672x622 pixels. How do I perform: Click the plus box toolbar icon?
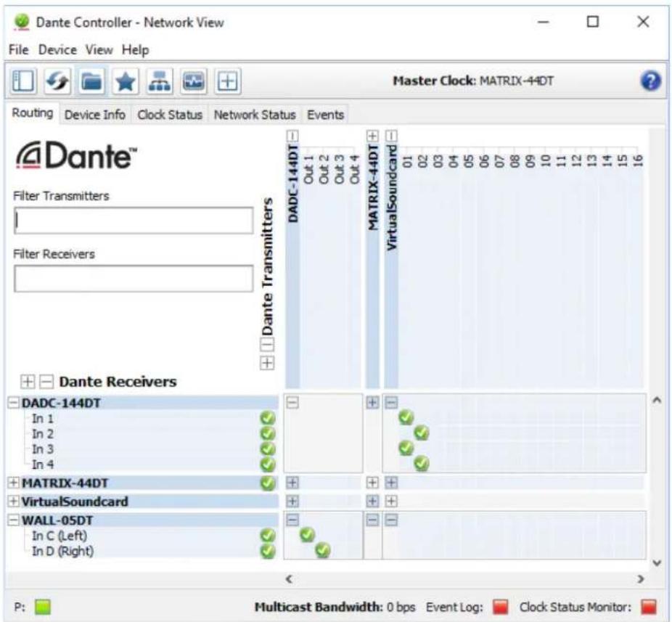click(228, 81)
